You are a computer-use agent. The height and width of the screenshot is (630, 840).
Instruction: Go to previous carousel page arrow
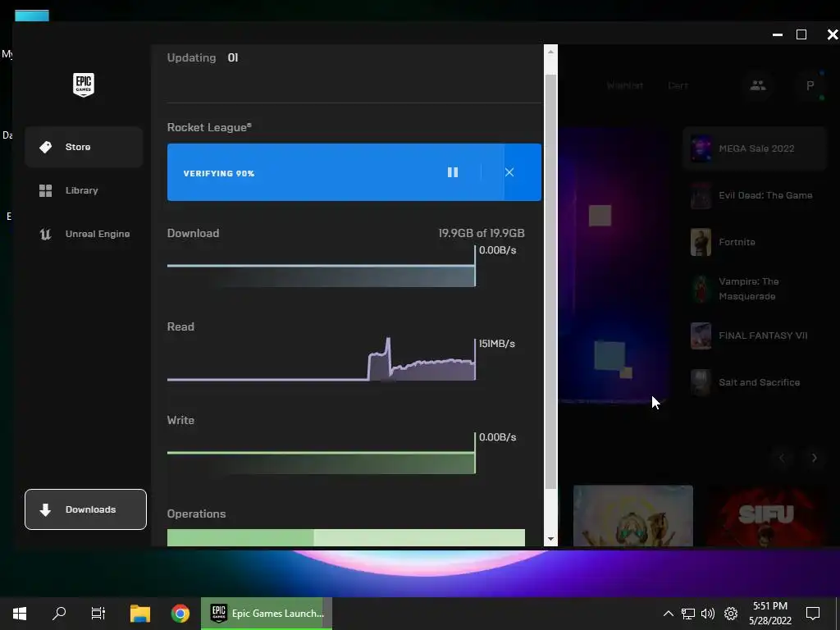pos(782,458)
